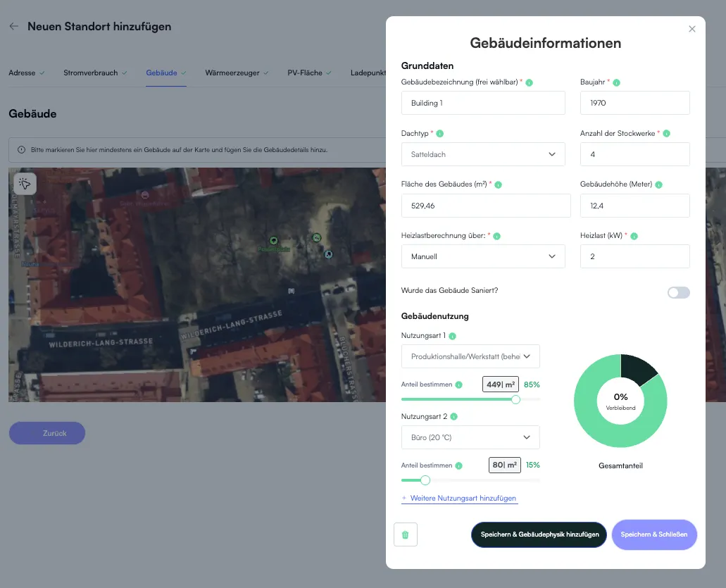Image resolution: width=726 pixels, height=588 pixels.
Task: Click the blue marker on the map
Action: tap(328, 254)
